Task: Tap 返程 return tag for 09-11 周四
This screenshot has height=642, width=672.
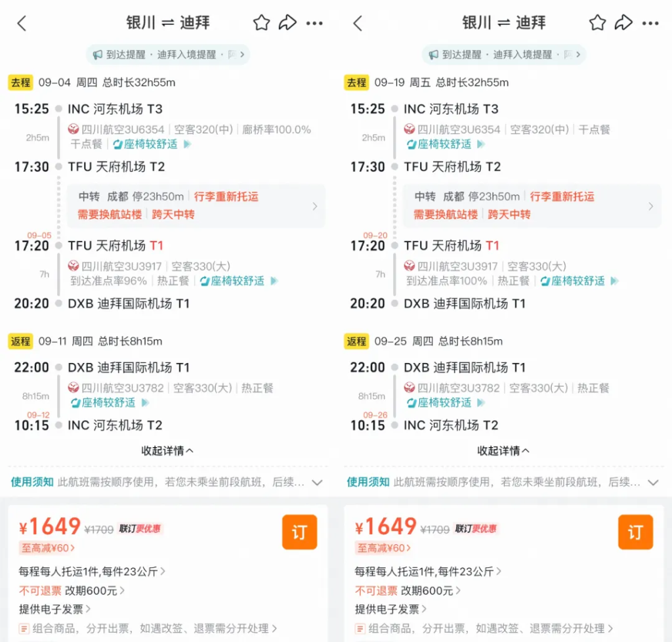Action: pos(20,341)
